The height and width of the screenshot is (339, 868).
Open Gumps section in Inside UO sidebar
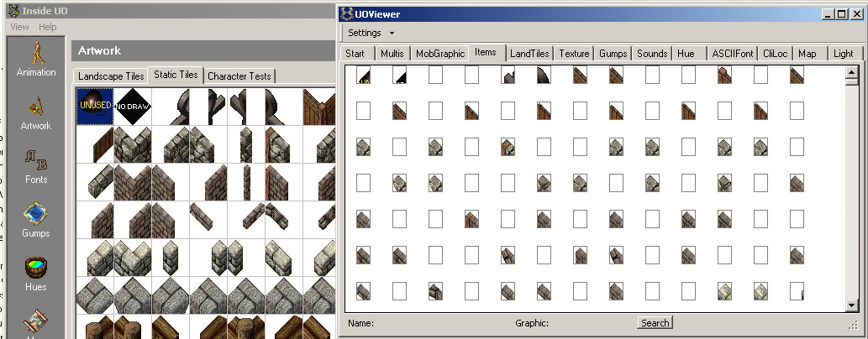(x=36, y=220)
